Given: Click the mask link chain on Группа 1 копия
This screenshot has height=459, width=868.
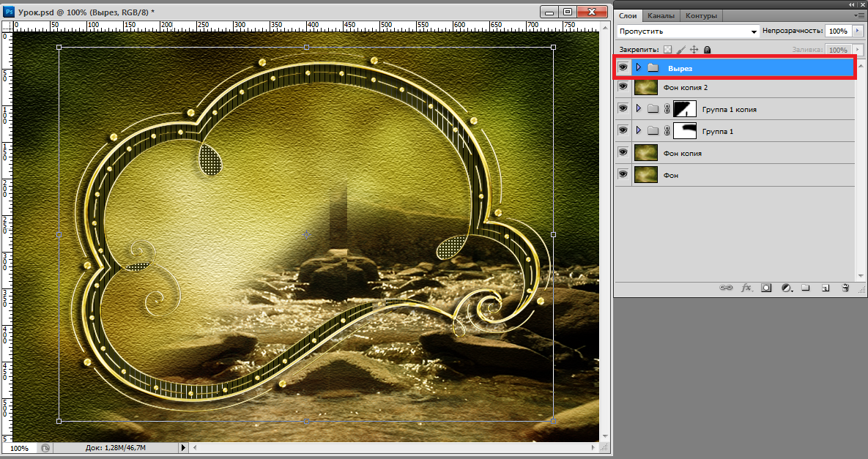Looking at the screenshot, I should coord(667,109).
